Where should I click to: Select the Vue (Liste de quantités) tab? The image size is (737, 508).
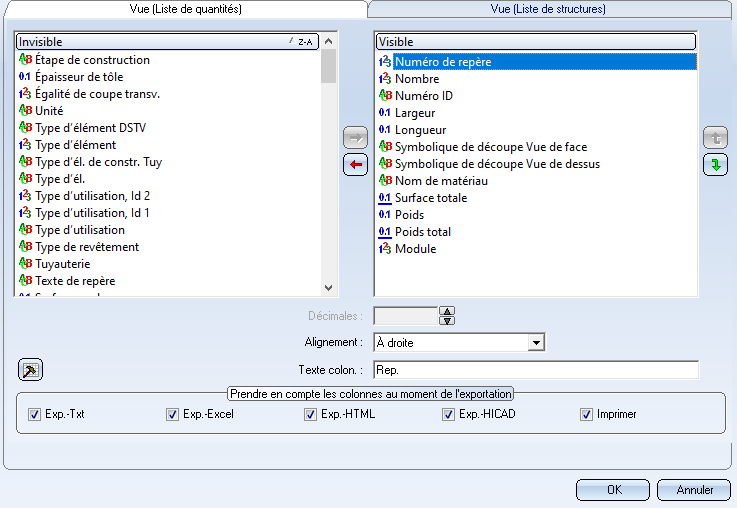click(x=186, y=9)
